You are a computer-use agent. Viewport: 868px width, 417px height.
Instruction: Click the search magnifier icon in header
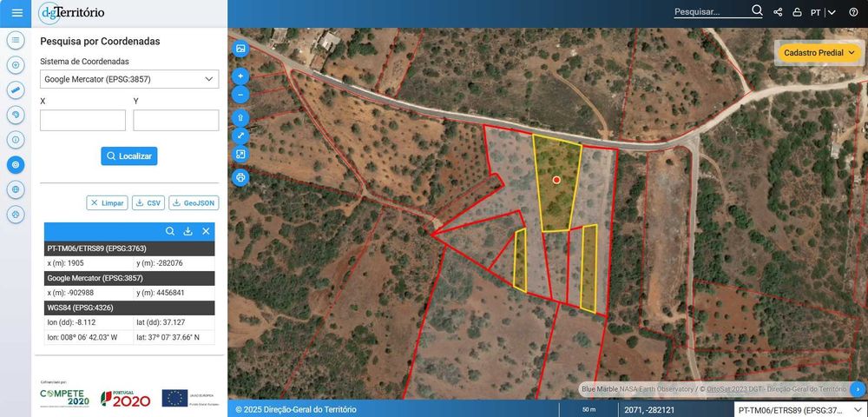(757, 11)
